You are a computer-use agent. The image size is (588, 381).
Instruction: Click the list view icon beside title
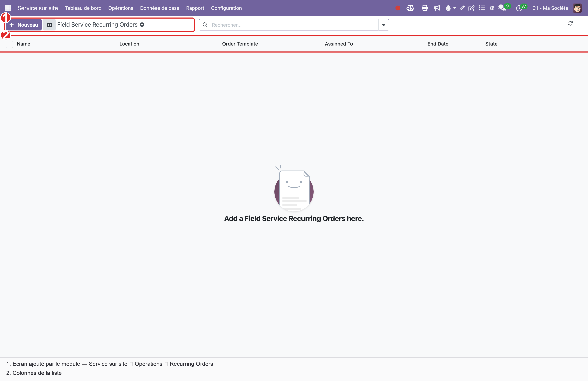[49, 25]
